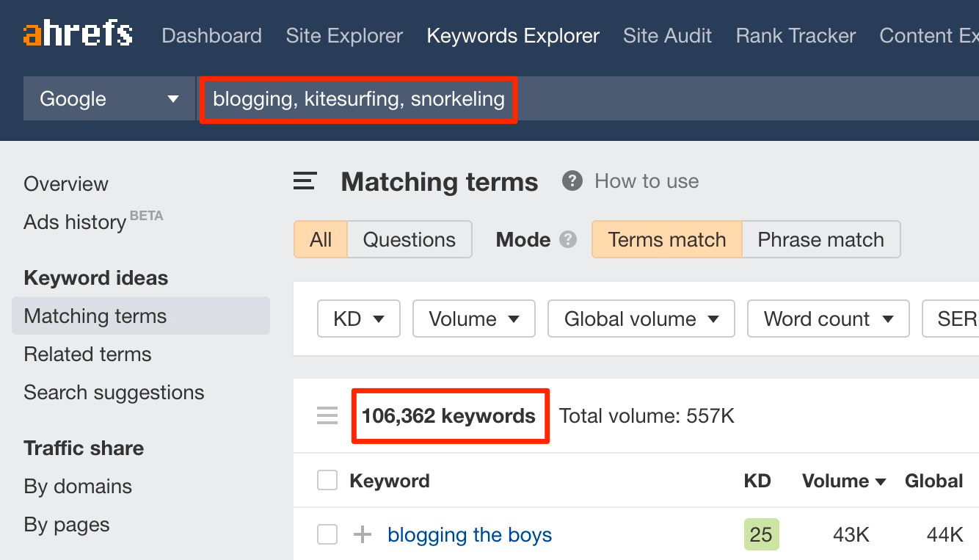This screenshot has height=560, width=979.
Task: Switch mode to Phrase match
Action: [820, 240]
